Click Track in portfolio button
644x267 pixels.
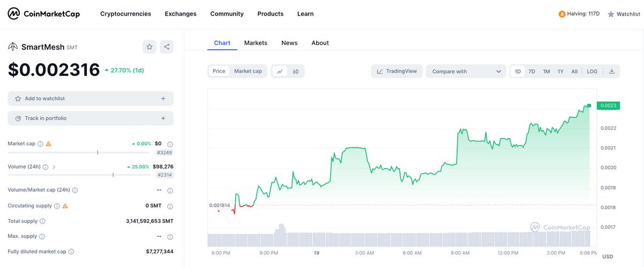(x=91, y=118)
